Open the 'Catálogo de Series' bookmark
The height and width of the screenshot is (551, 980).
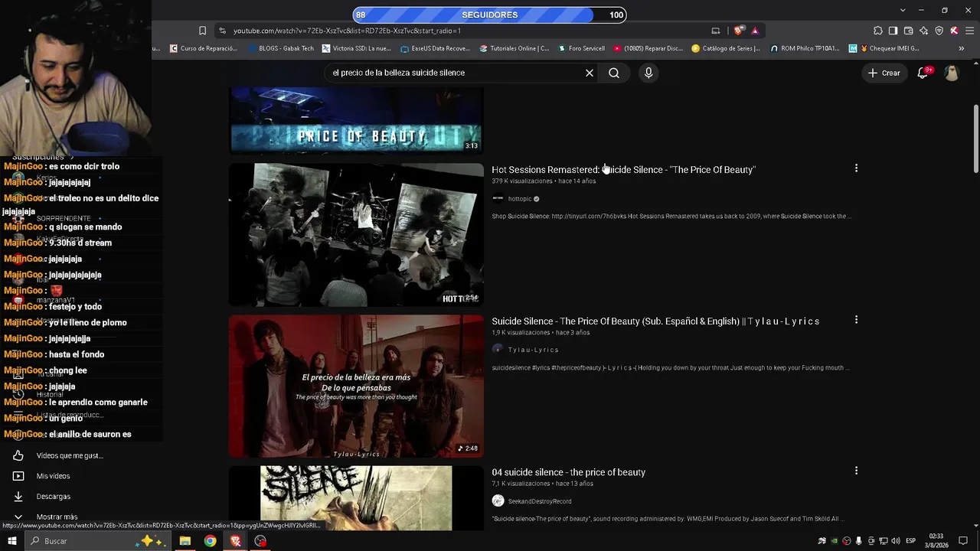tap(726, 48)
